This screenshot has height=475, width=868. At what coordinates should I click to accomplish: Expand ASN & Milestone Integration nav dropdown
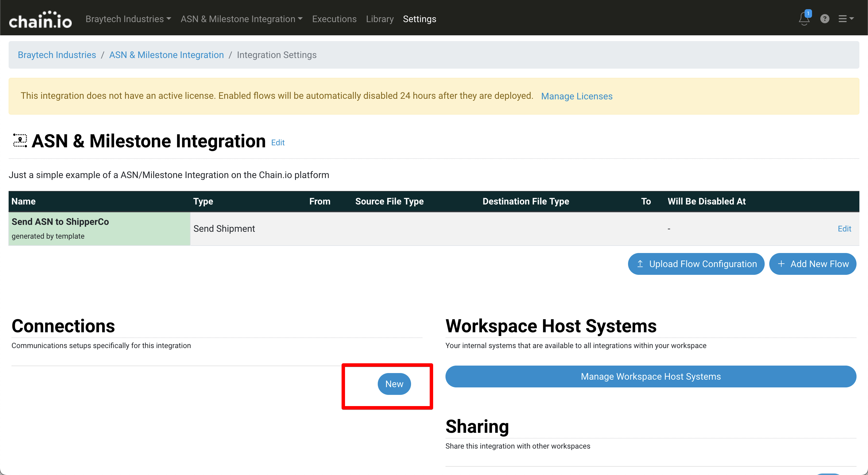pyautogui.click(x=241, y=19)
